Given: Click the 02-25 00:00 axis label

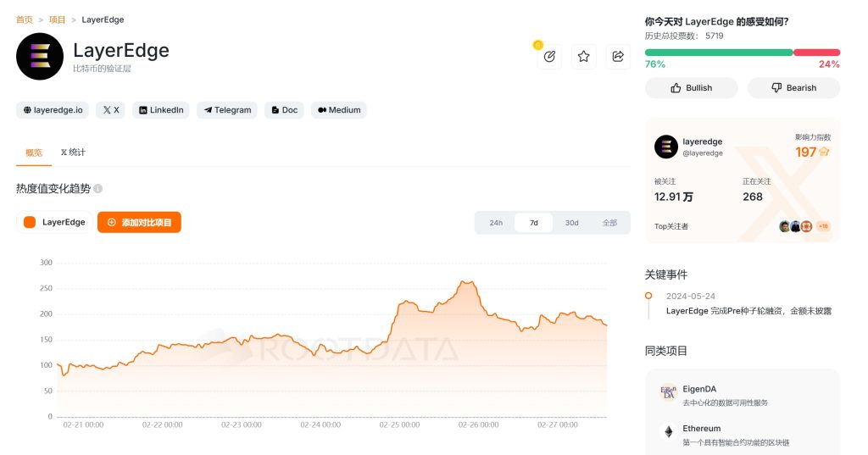Looking at the screenshot, I should (400, 425).
